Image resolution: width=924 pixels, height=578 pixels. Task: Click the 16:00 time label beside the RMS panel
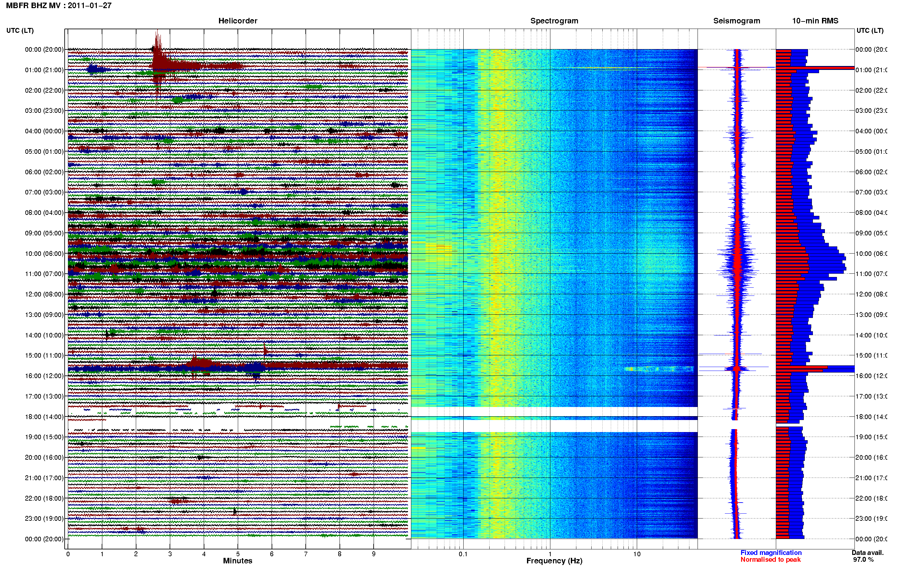(871, 376)
